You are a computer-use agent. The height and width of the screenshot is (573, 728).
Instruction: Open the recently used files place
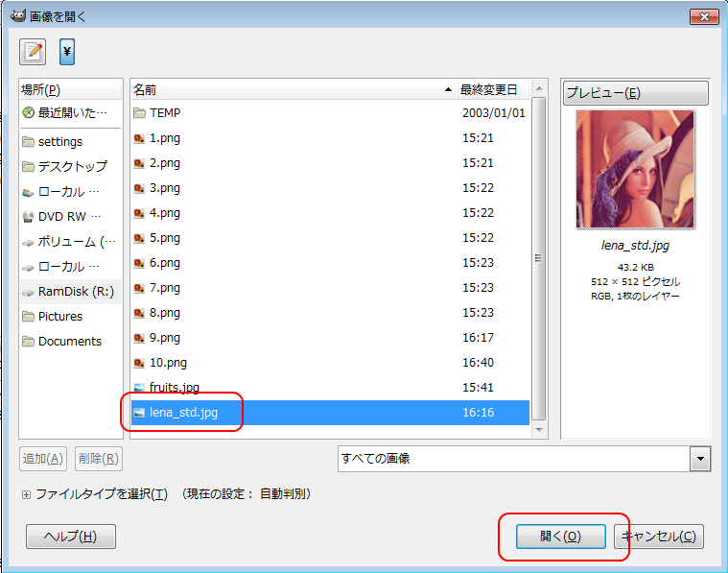click(x=71, y=112)
